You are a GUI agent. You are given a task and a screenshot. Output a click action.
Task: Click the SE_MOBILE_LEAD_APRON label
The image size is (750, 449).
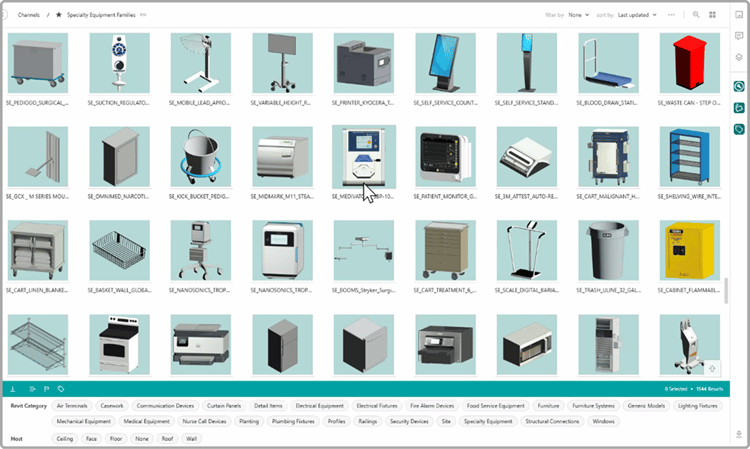[x=199, y=103]
